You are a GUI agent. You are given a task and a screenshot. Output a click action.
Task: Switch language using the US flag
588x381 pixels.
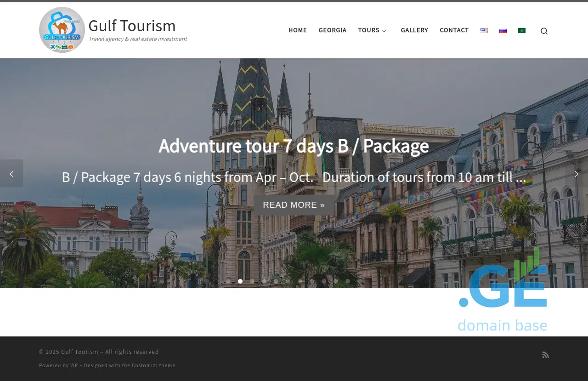pos(484,31)
